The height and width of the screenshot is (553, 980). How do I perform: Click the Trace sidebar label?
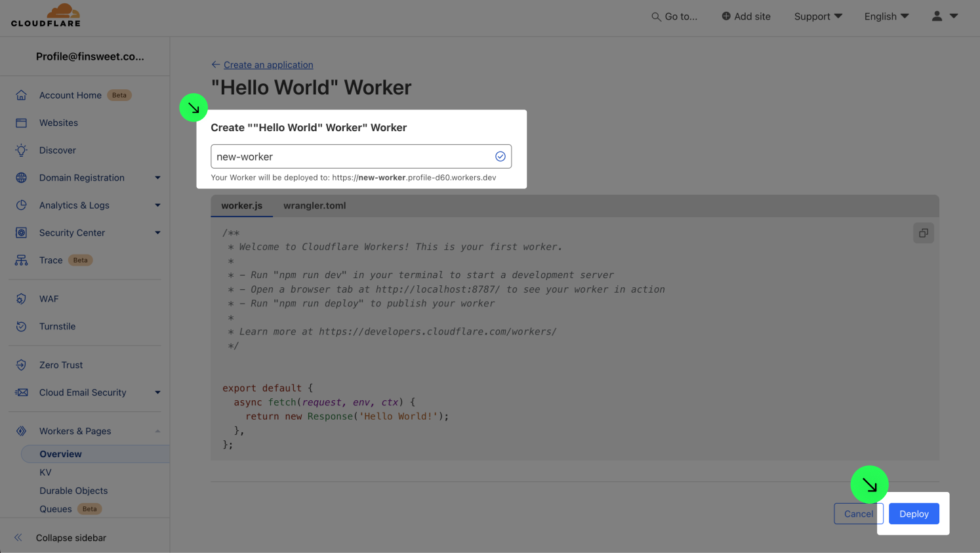coord(51,260)
